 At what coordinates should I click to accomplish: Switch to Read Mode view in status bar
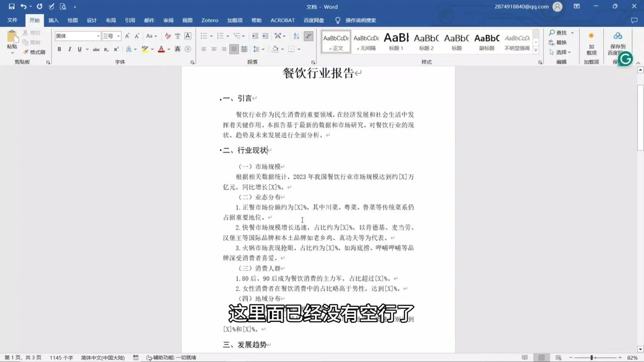click(524, 357)
